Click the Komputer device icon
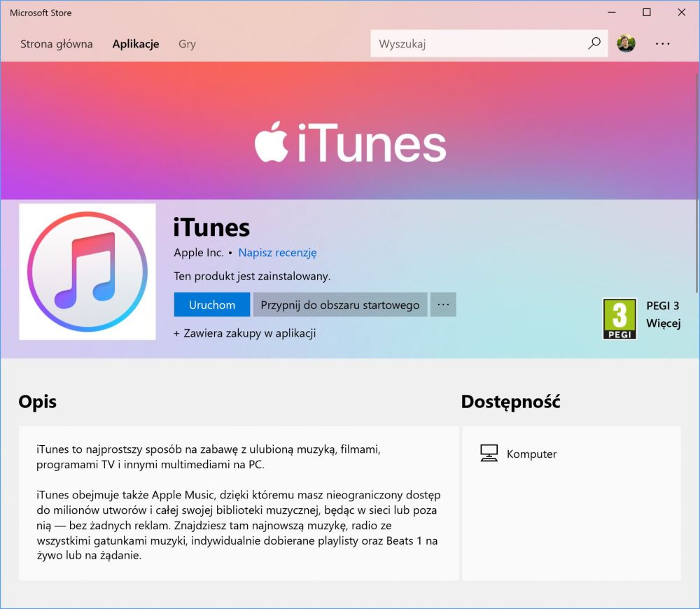The image size is (700, 609). (489, 453)
